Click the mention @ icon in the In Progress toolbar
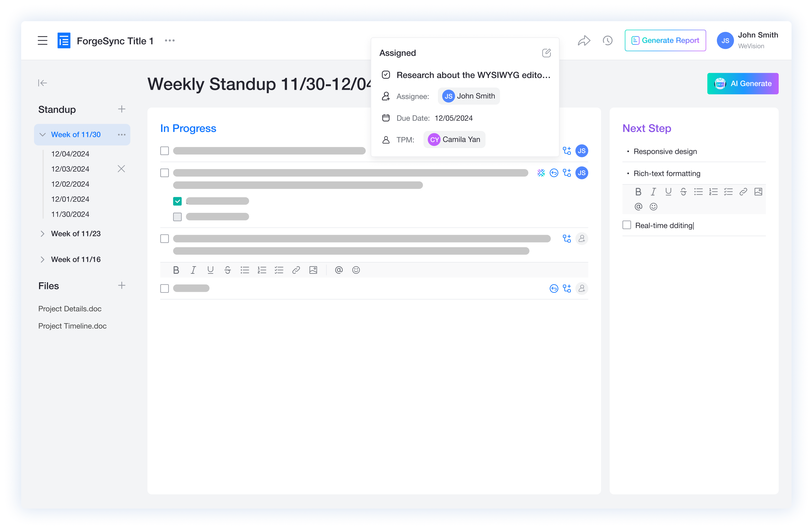This screenshot has height=529, width=812. click(x=338, y=270)
